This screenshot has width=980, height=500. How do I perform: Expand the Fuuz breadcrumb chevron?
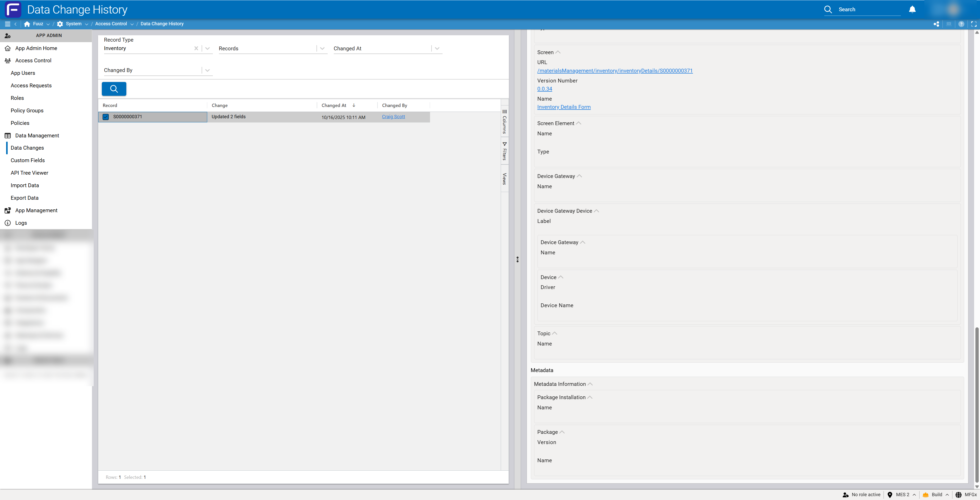pyautogui.click(x=48, y=24)
